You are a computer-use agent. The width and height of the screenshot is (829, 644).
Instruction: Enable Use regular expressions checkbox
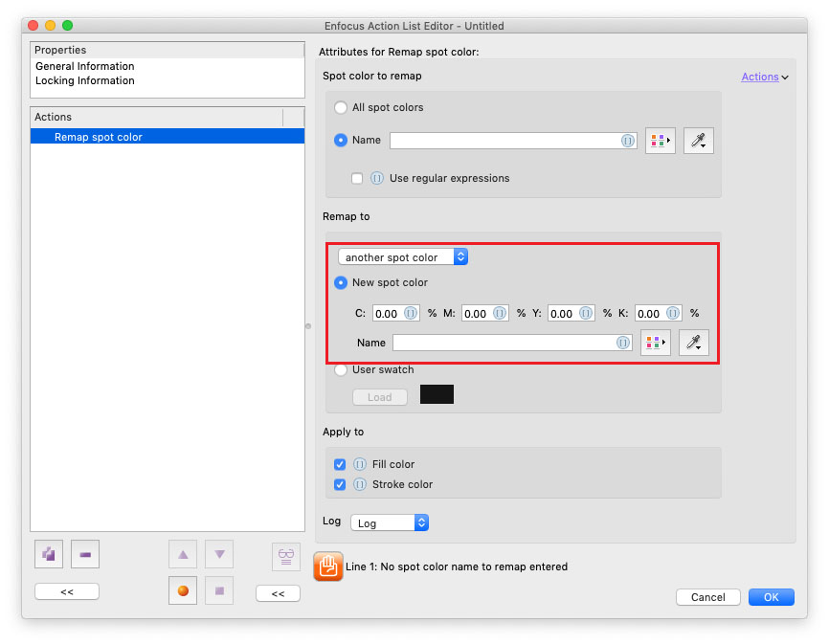click(x=357, y=179)
